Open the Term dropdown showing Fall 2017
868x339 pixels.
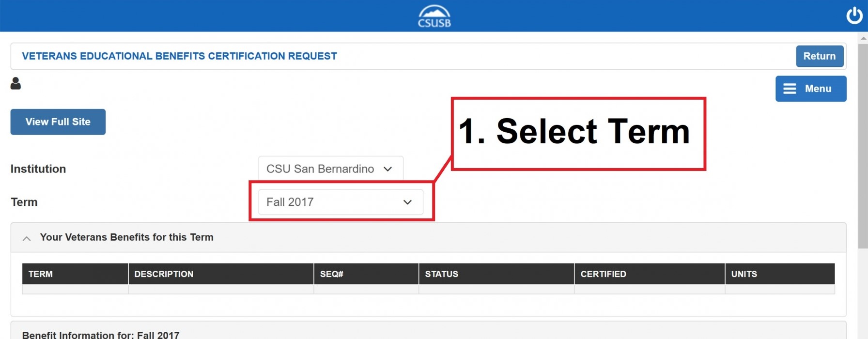coord(341,202)
